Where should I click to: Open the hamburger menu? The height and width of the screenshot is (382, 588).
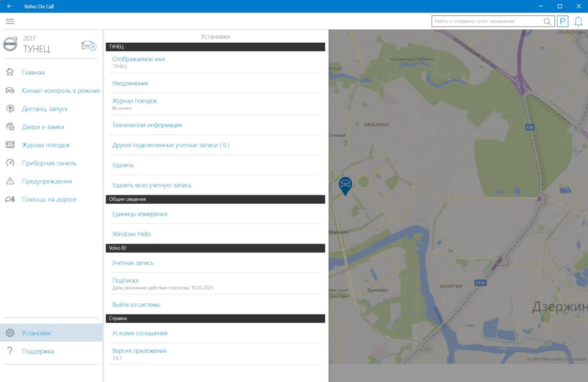pyautogui.click(x=10, y=21)
